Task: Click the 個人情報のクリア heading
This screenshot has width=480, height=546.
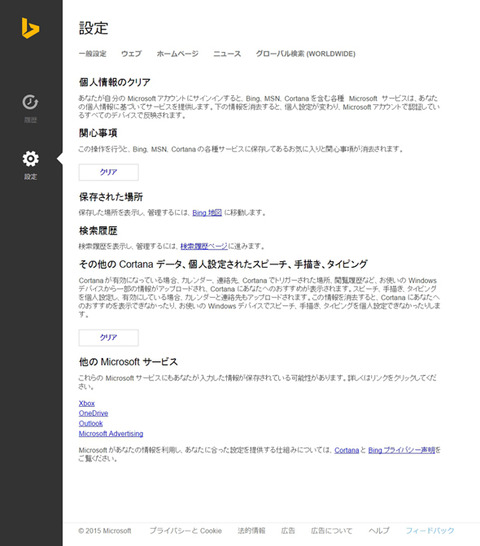Action: point(115,82)
